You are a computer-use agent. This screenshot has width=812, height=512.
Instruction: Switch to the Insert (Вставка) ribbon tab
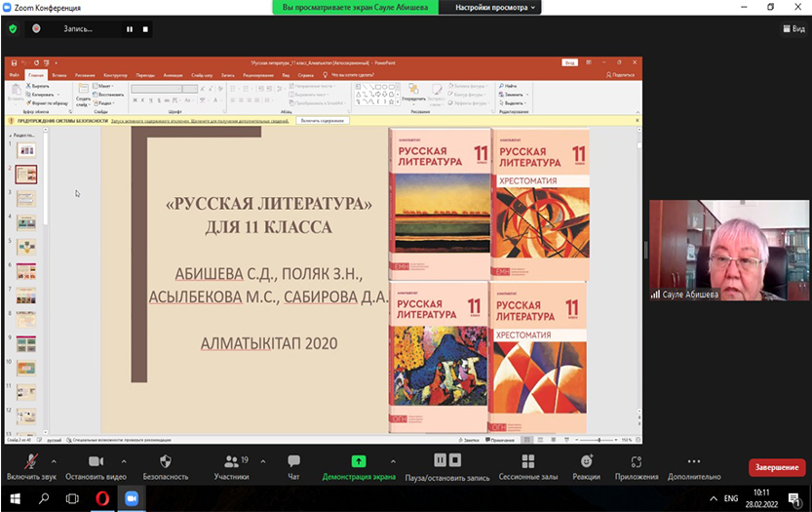coord(60,74)
